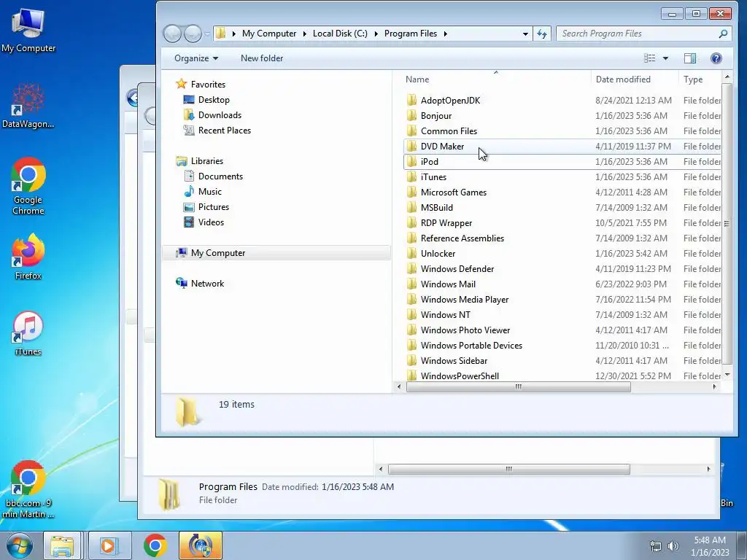Click the bbc.com desktop shortcut
747x560 pixels.
[28, 489]
